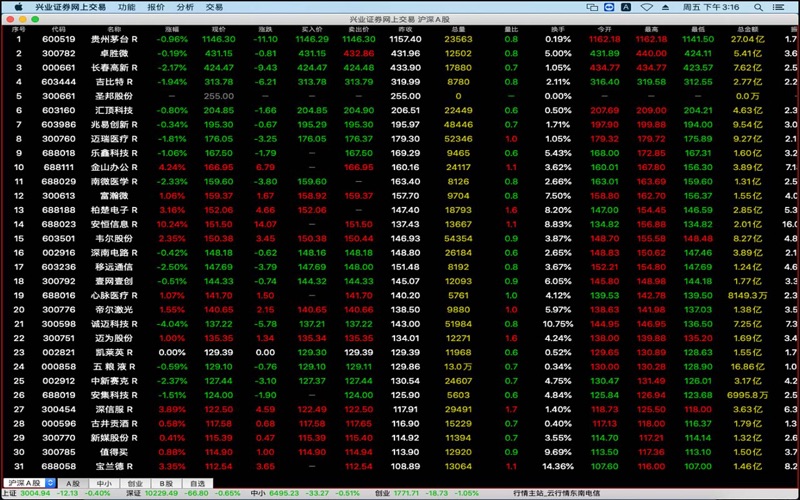This screenshot has height=500, width=800.
Task: Select the 凯莱英 R row
Action: point(400,353)
